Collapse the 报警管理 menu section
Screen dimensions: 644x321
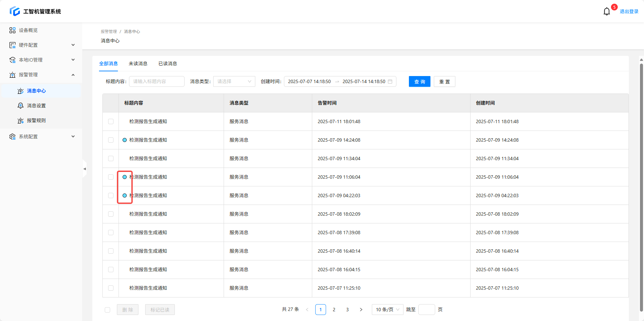pos(73,75)
